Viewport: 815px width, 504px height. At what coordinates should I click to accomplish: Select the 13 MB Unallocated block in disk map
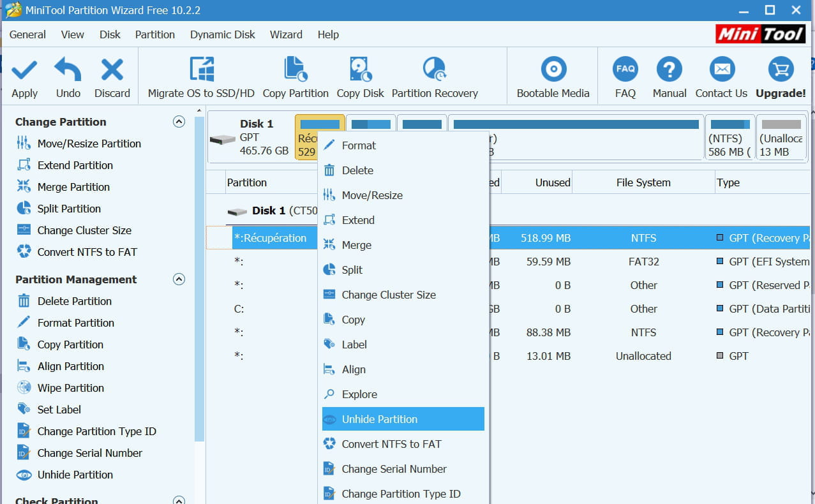(x=781, y=137)
